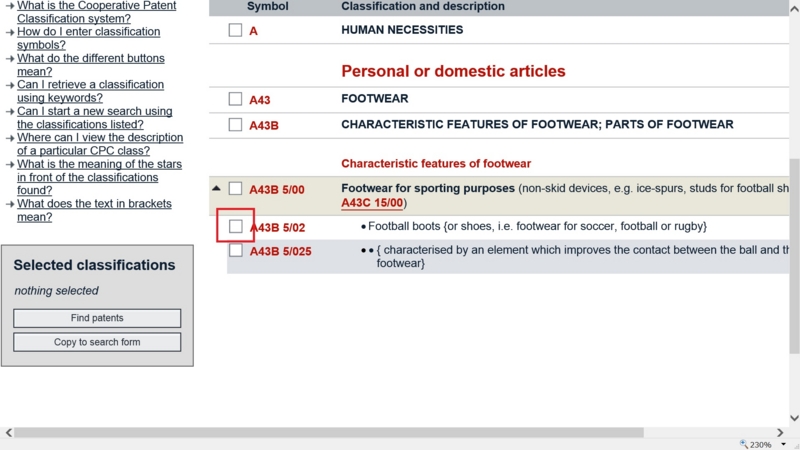This screenshot has width=800, height=450.
Task: Click the vertical scrollbar up arrow
Action: pyautogui.click(x=794, y=10)
